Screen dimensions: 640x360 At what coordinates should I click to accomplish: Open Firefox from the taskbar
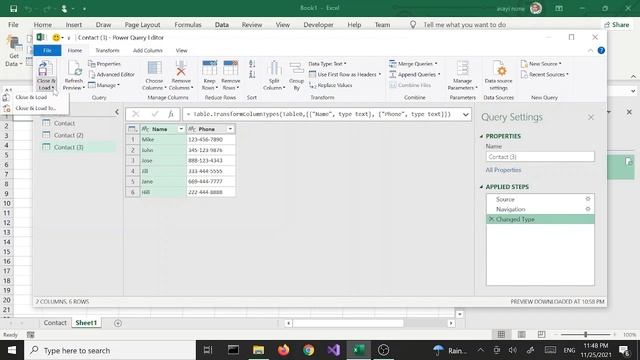(x=283, y=350)
